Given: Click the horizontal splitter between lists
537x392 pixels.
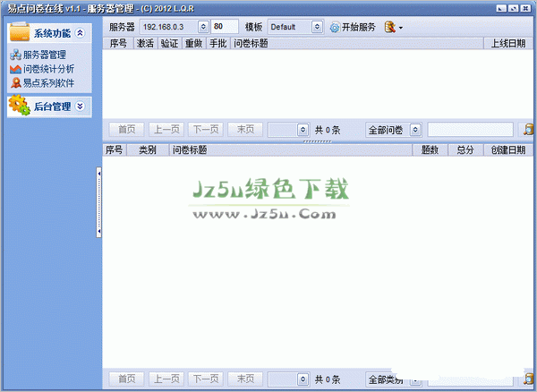Looking at the screenshot, I should click(317, 141).
